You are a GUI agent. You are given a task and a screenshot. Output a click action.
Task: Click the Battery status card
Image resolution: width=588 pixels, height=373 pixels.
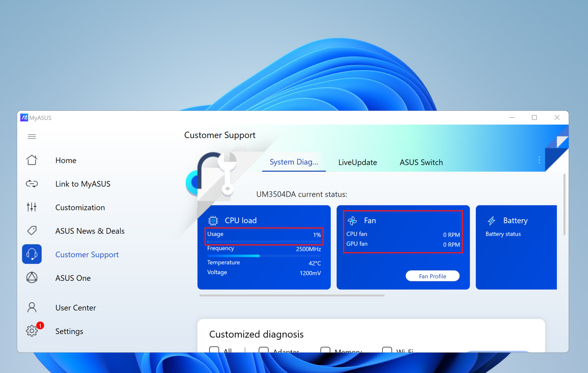tap(516, 247)
